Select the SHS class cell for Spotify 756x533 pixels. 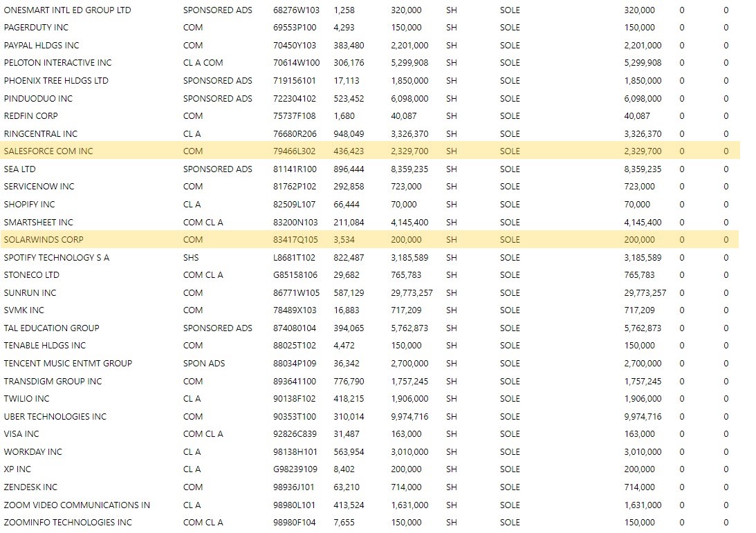click(x=192, y=258)
